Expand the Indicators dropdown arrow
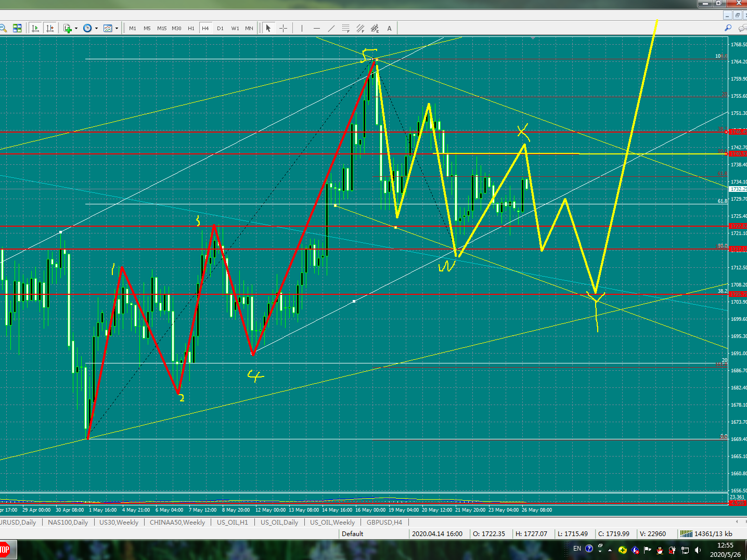Image resolution: width=747 pixels, height=560 pixels. [x=76, y=28]
